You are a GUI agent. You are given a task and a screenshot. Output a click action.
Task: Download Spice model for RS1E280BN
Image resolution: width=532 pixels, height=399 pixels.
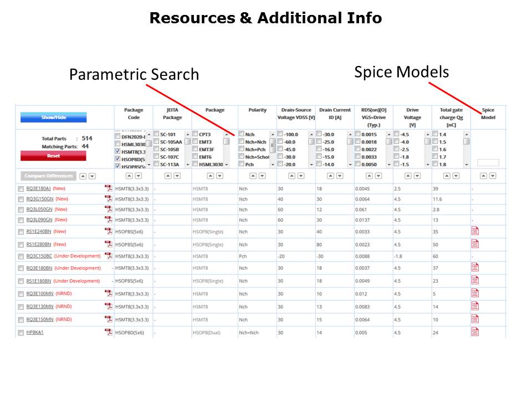click(x=475, y=244)
